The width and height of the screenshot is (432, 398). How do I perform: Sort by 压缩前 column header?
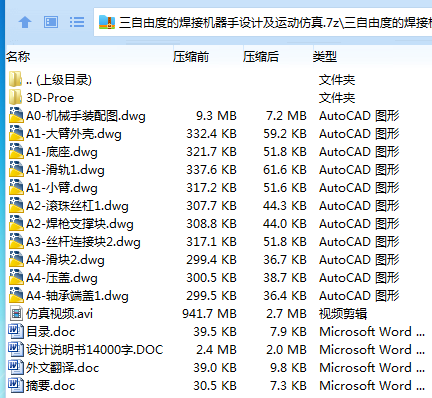click(191, 57)
